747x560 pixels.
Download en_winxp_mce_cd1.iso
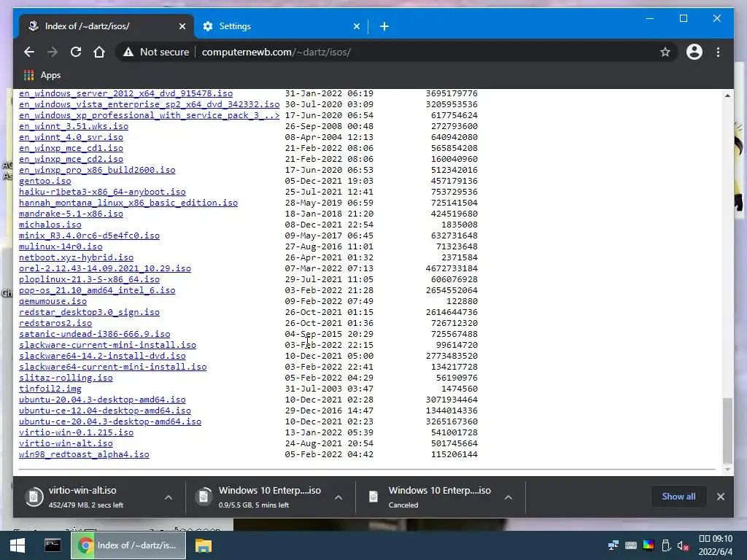(71, 148)
